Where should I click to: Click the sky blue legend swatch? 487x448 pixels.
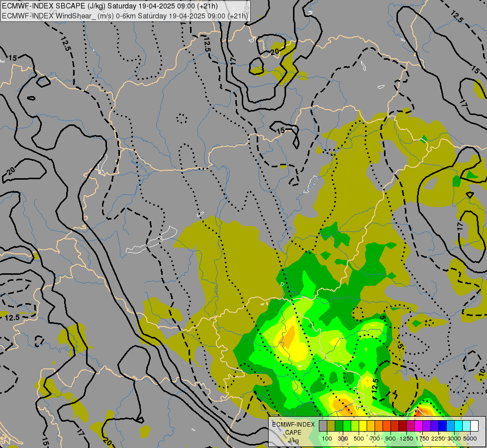point(450,426)
